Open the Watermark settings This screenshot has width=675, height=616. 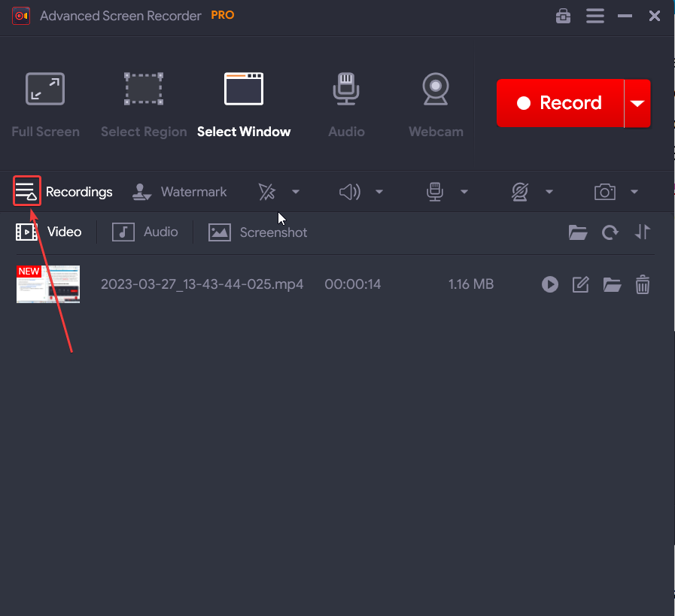(x=180, y=192)
